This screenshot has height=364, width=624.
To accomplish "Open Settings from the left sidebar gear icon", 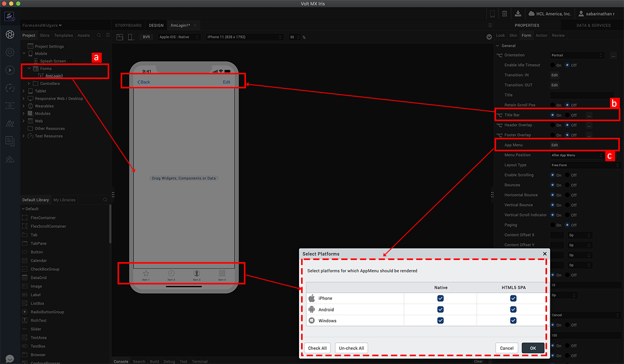I will [9, 53].
